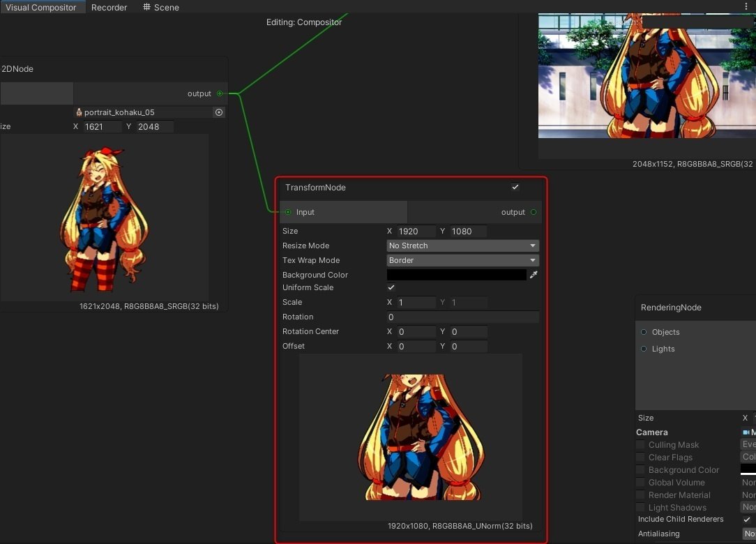Pick Background Color with the eyedropper
This screenshot has height=544, width=756.
(x=534, y=275)
